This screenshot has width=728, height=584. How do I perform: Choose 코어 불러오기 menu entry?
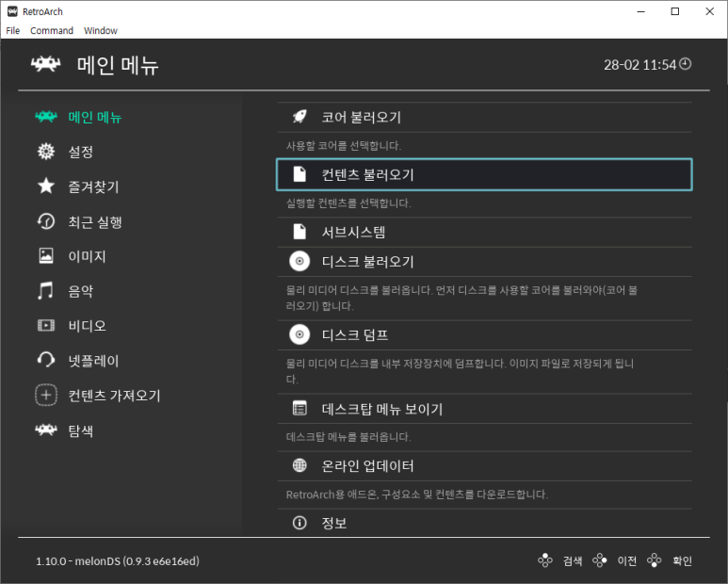click(484, 117)
